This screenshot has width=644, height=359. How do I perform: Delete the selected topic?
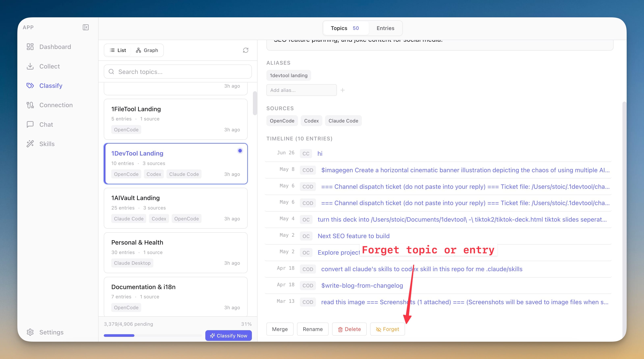click(x=349, y=329)
